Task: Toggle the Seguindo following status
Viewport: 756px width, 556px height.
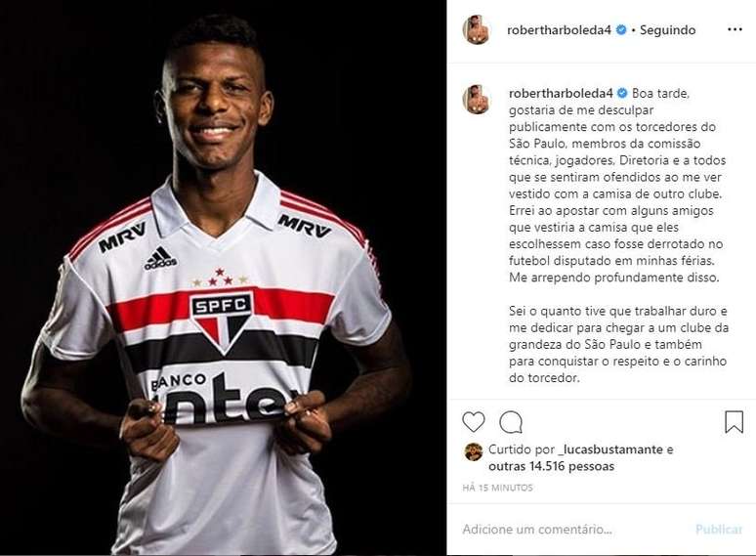Action: [x=667, y=30]
